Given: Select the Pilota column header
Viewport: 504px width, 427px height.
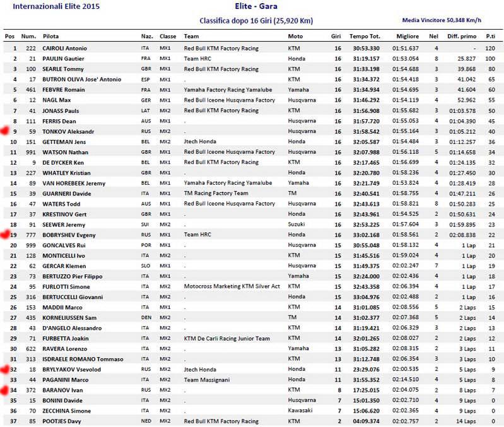Looking at the screenshot, I should click(50, 37).
